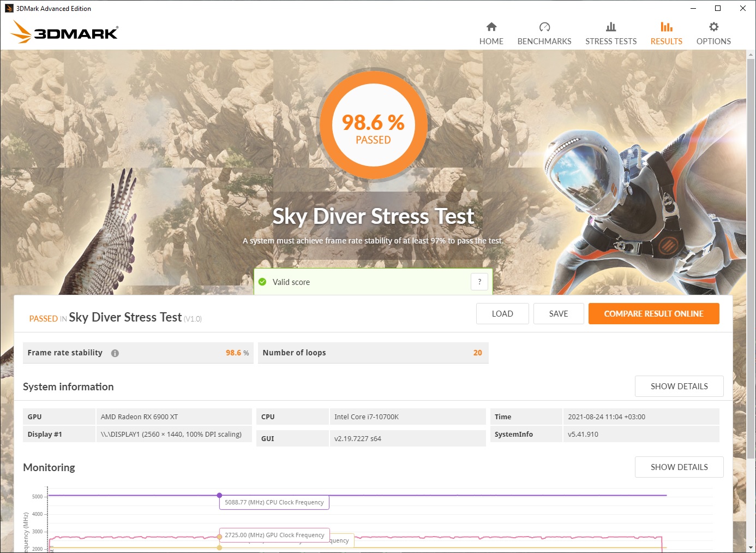Open the Stress Tests chart icon
Image resolution: width=756 pixels, height=553 pixels.
coord(611,27)
